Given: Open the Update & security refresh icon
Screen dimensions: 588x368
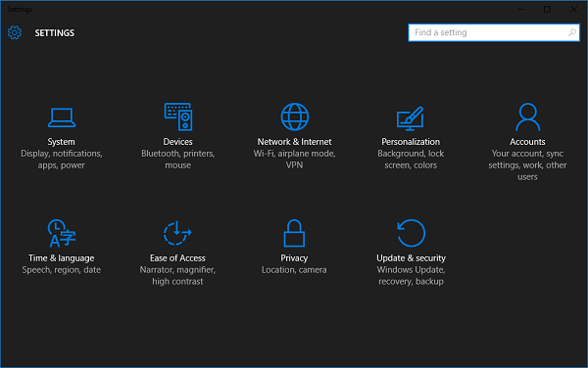Looking at the screenshot, I should coord(411,233).
